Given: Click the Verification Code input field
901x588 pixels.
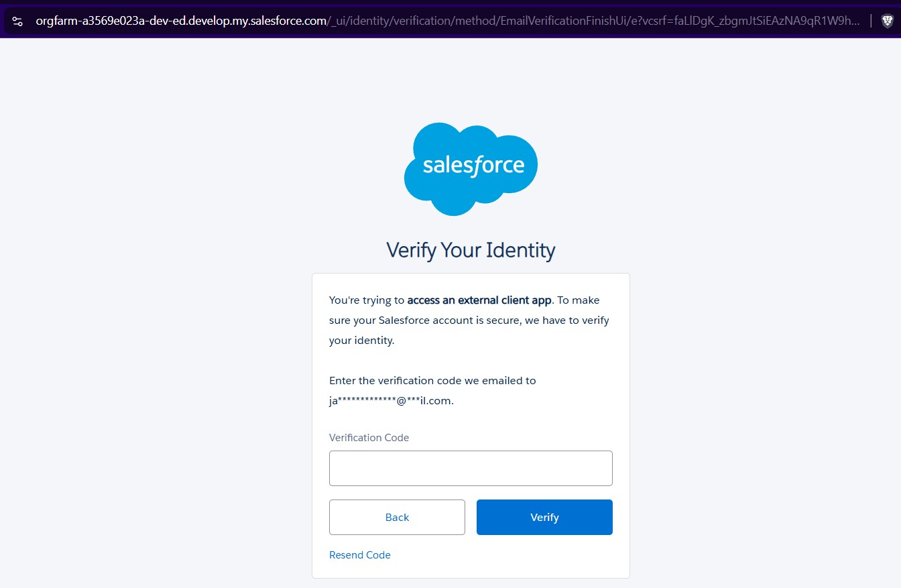Looking at the screenshot, I should click(x=471, y=467).
